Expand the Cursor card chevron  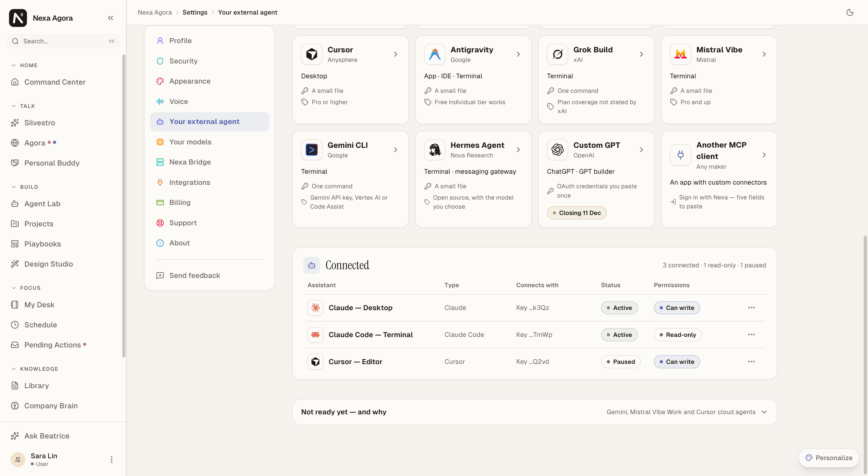pos(396,54)
